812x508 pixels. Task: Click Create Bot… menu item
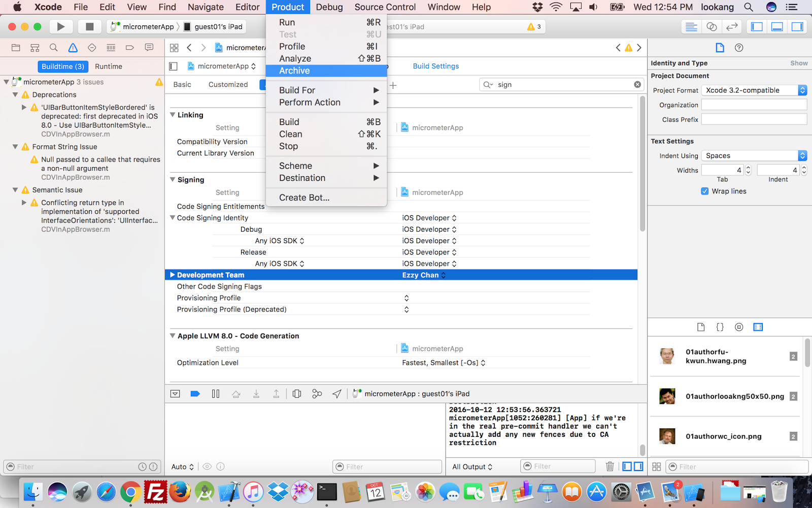click(x=326, y=198)
